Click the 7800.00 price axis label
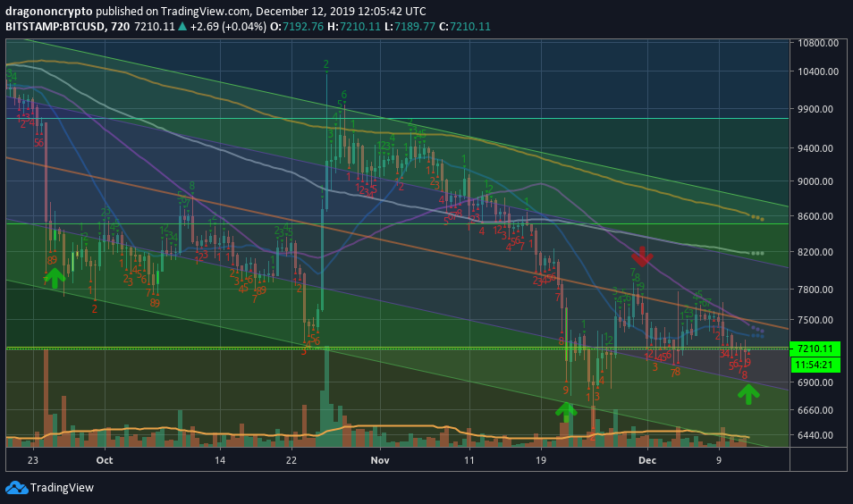The image size is (853, 504). coord(815,290)
